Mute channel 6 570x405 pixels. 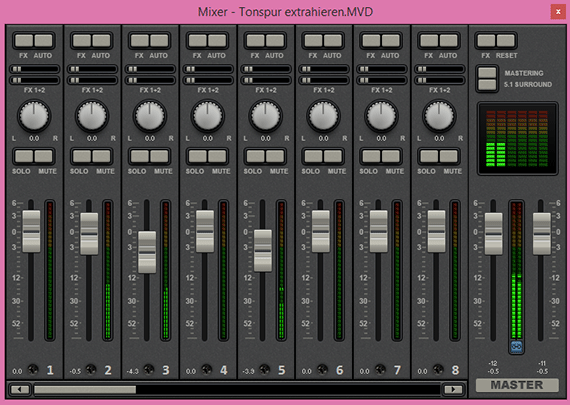tap(333, 156)
